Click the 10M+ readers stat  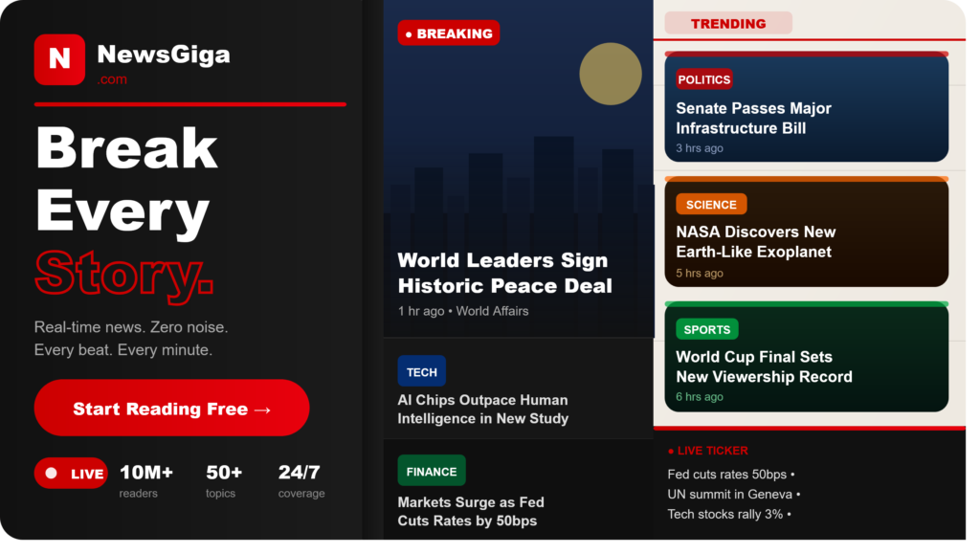(146, 481)
